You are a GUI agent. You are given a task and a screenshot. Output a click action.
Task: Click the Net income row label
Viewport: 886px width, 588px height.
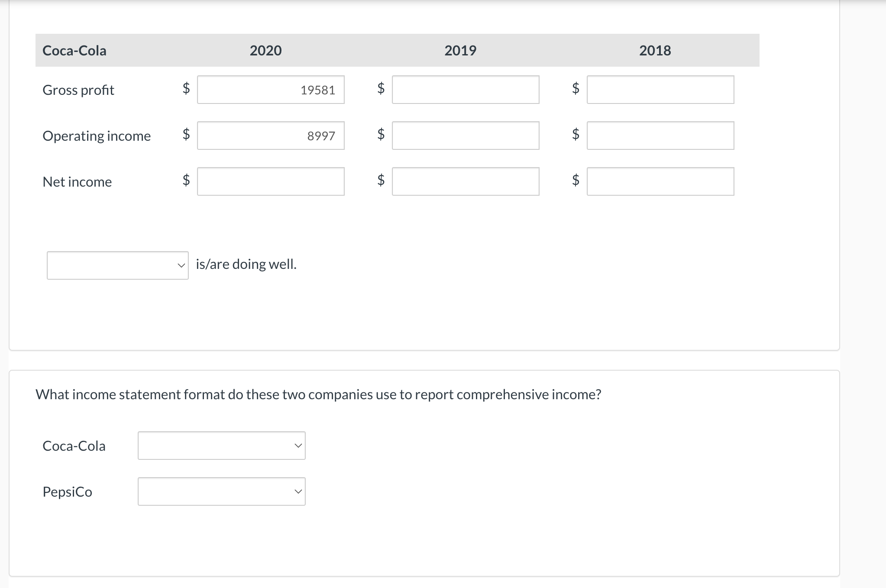(77, 181)
